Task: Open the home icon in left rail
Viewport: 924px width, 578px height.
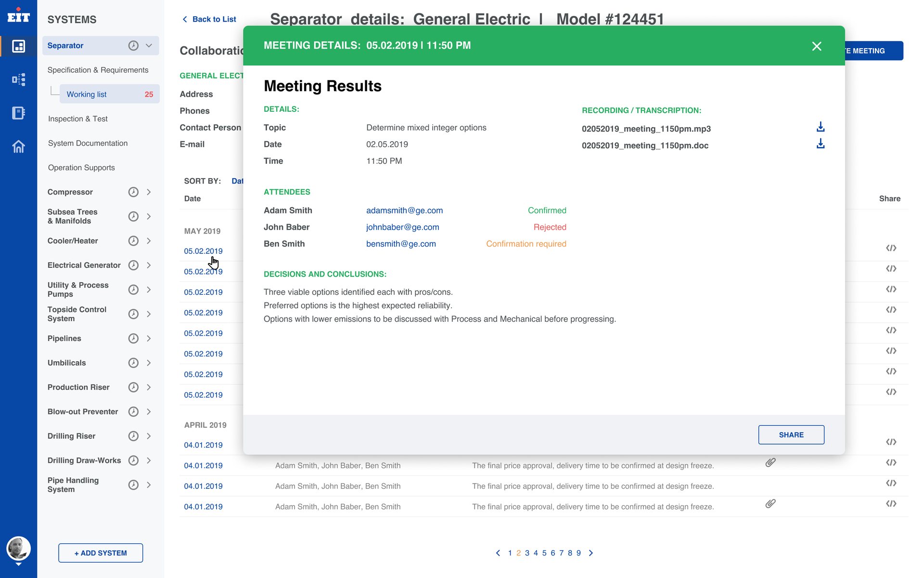Action: 19,146
